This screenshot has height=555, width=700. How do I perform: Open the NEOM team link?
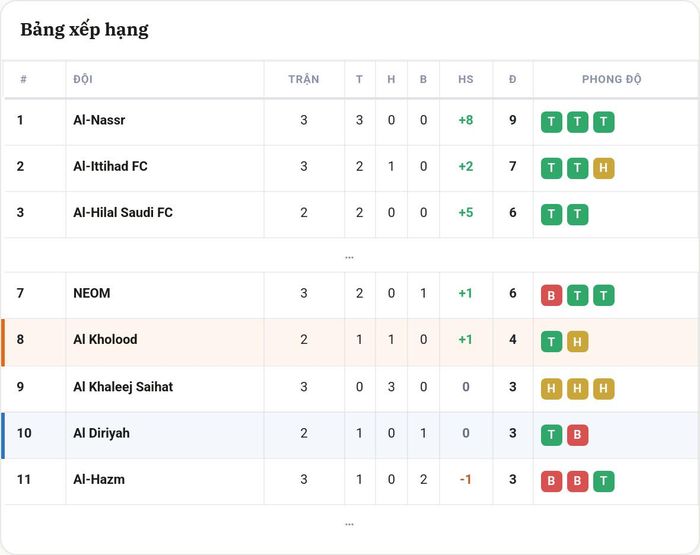tap(92, 293)
